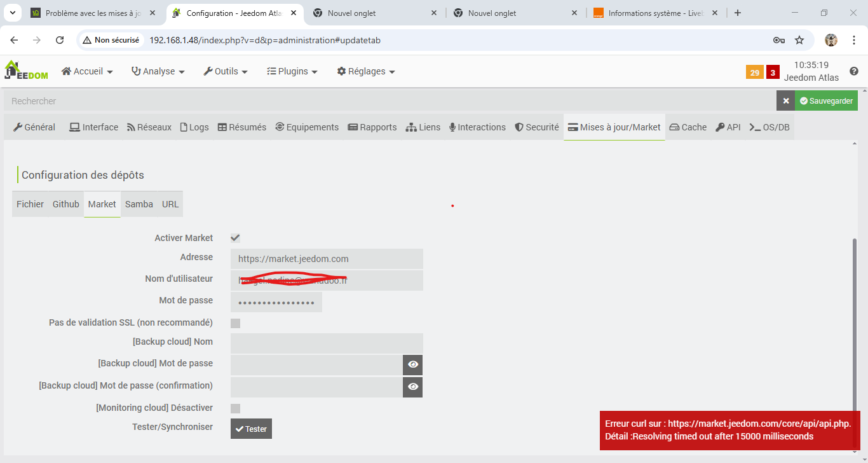The height and width of the screenshot is (463, 868).
Task: Open the Chrome three-dot menu
Action: point(853,40)
